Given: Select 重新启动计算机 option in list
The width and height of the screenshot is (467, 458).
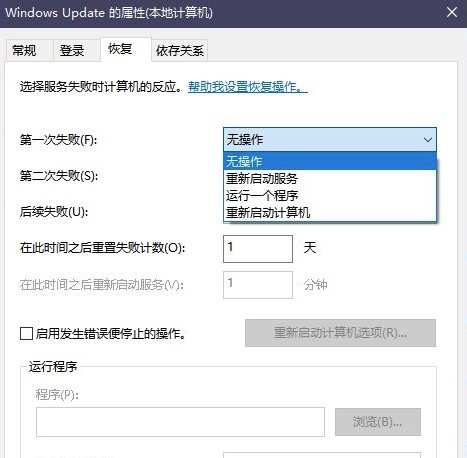Looking at the screenshot, I should click(x=330, y=212).
